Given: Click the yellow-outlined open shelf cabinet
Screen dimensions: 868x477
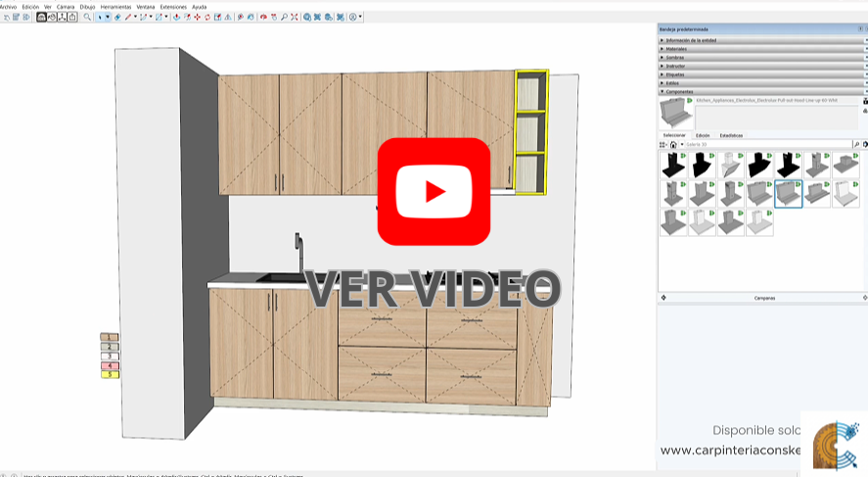Looking at the screenshot, I should click(x=531, y=132).
